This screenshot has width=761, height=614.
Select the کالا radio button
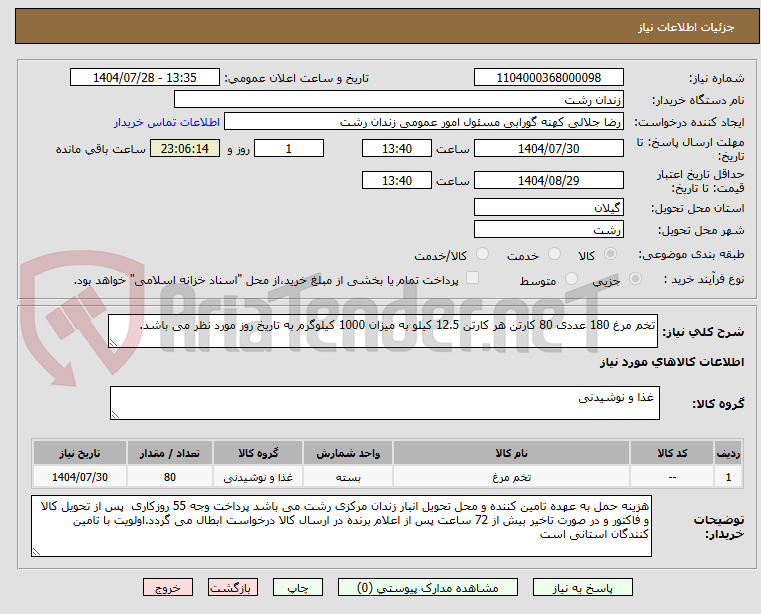tap(611, 254)
